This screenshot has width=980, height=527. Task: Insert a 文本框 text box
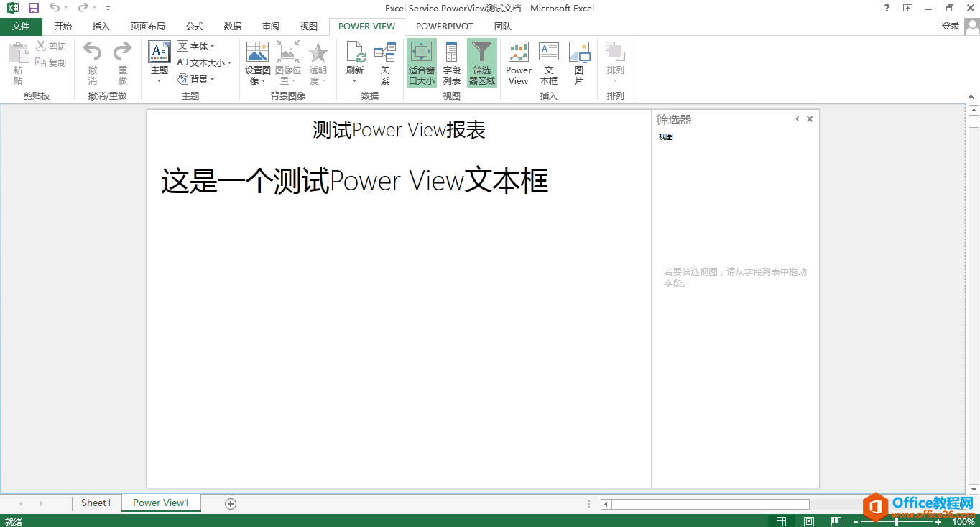click(x=548, y=62)
